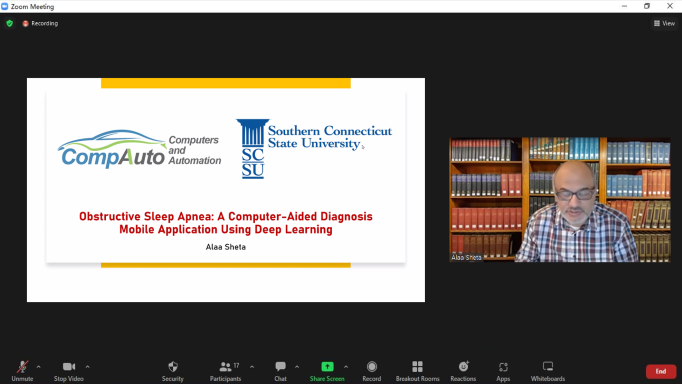
Task: Select Alaa Sheta's video tile
Action: 560,200
